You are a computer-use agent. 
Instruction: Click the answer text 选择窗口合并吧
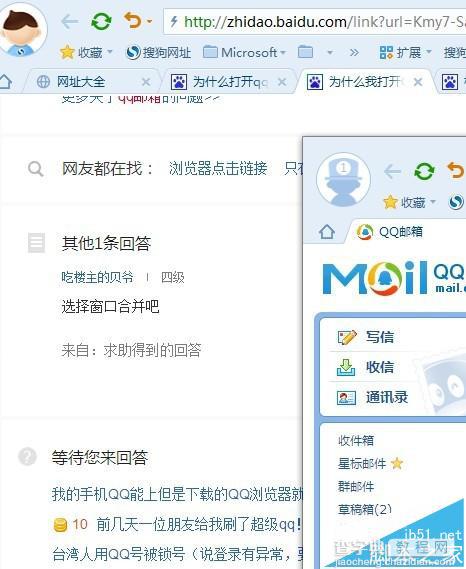click(x=110, y=307)
